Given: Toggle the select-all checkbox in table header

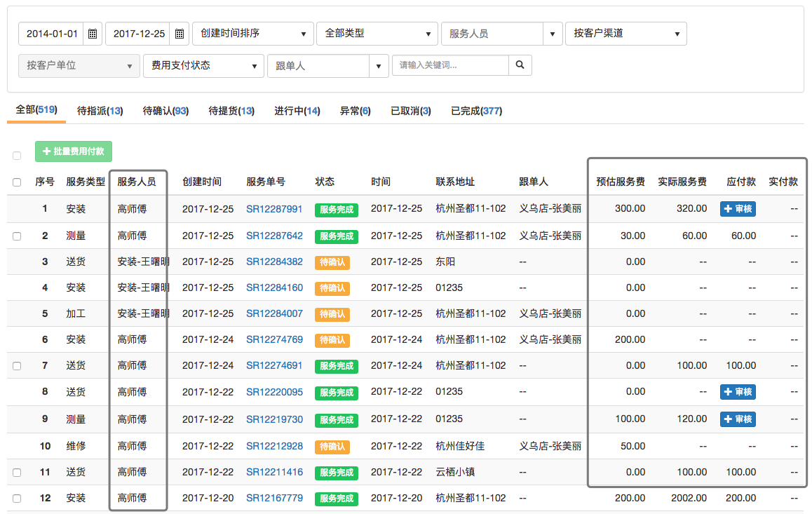Looking at the screenshot, I should (x=17, y=182).
